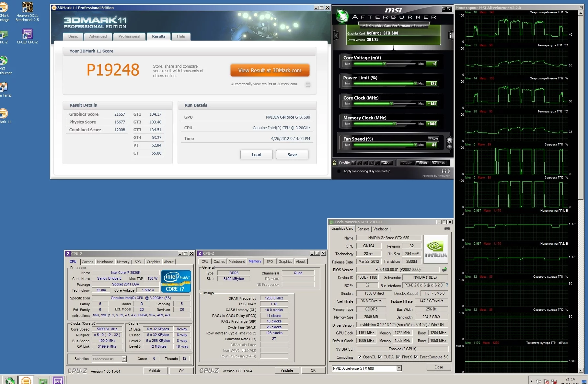Toggle the DirectCompute 5.0 checkbox

click(x=416, y=357)
